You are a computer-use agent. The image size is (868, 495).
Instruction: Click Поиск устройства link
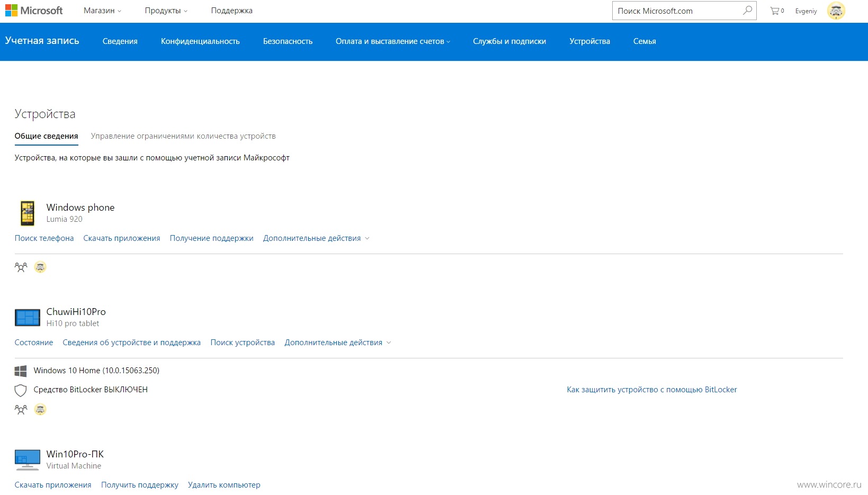coord(243,343)
